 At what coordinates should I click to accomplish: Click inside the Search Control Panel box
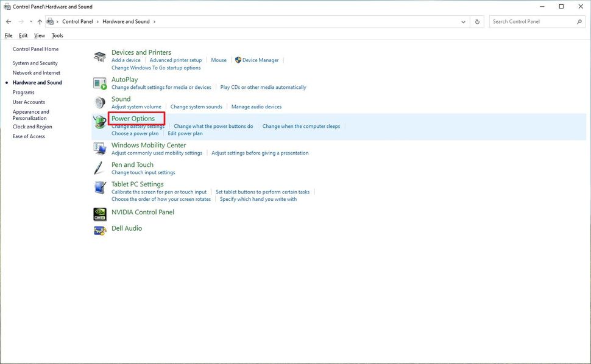[x=536, y=21]
